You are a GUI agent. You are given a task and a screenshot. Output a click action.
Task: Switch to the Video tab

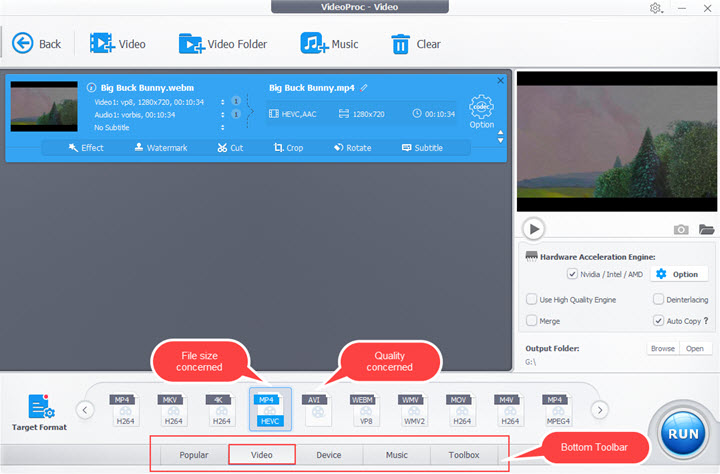point(262,455)
